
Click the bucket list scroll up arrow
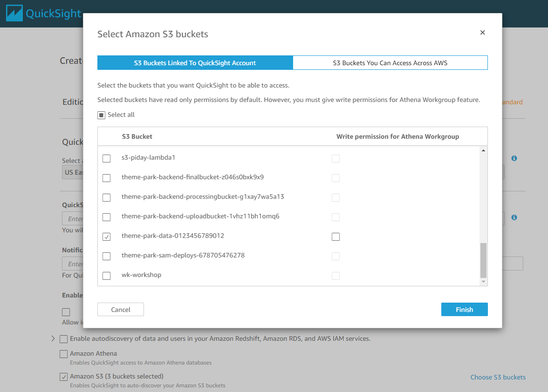click(483, 150)
